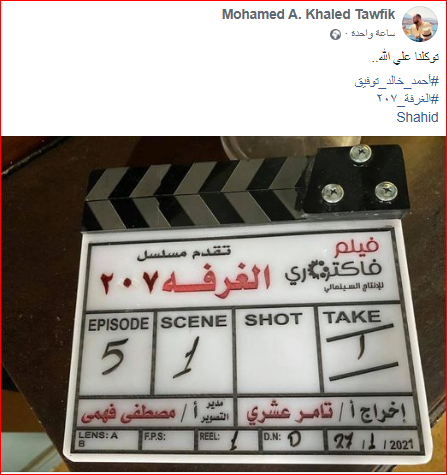Click the date field ending 2021
447x475 pixels.
click(373, 444)
